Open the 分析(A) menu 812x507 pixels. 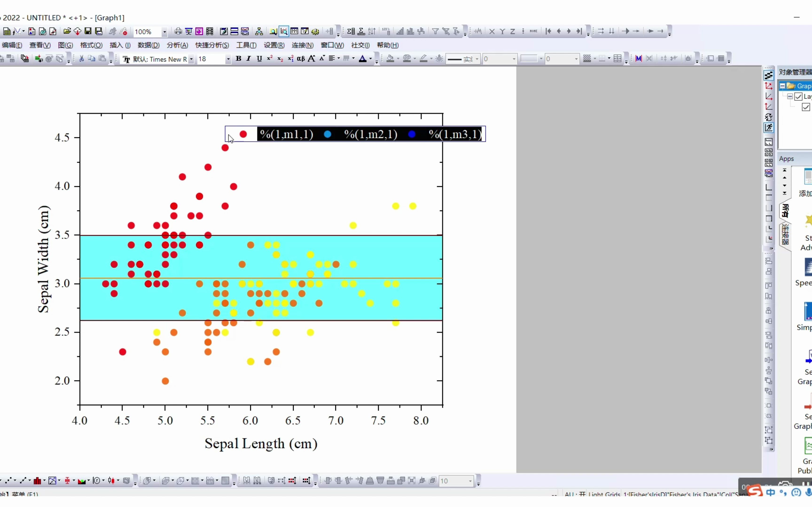tap(177, 45)
